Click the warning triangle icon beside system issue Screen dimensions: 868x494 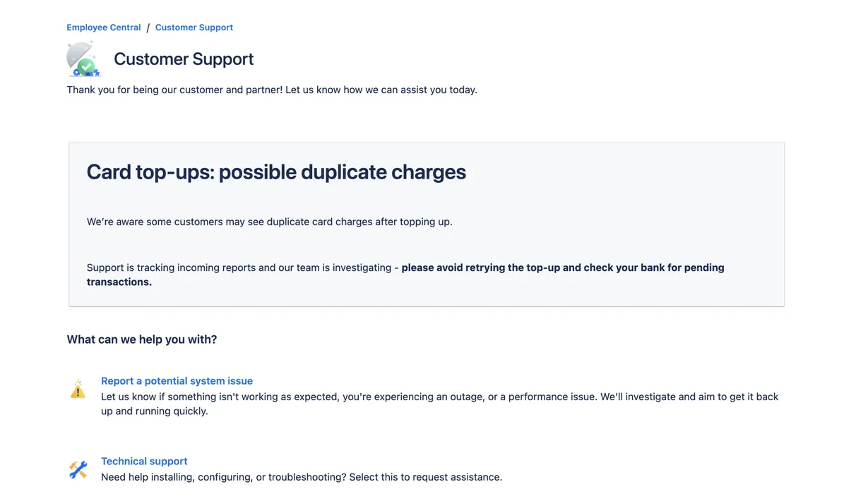click(78, 390)
